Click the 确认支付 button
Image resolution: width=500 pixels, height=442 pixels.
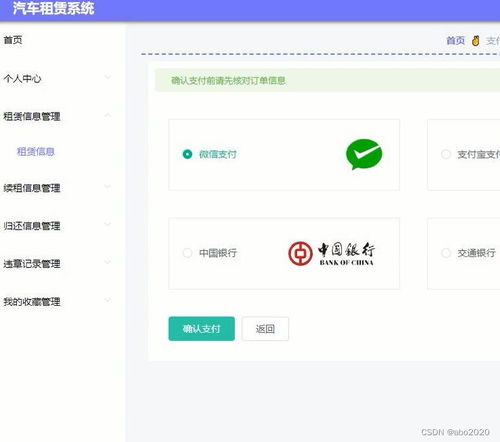(x=201, y=329)
